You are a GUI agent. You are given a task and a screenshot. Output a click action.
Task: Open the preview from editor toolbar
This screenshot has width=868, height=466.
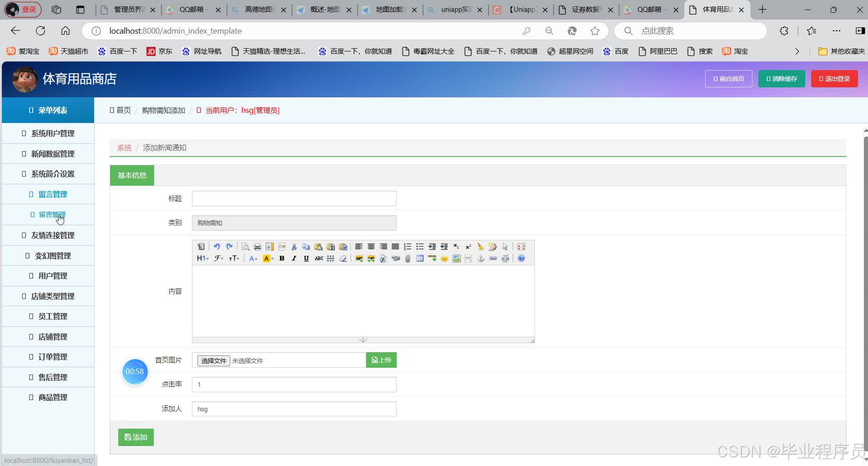[x=245, y=247]
